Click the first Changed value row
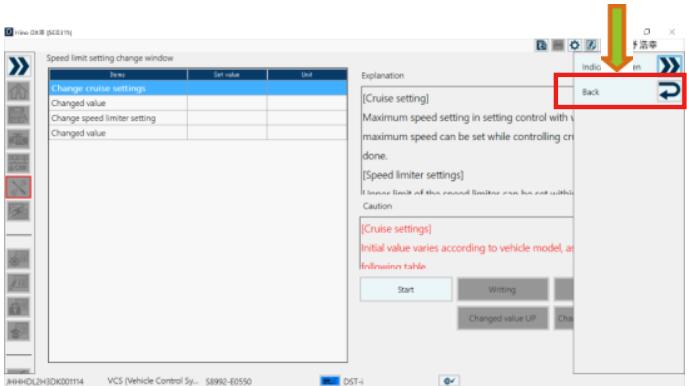687x386 pixels. tap(198, 103)
